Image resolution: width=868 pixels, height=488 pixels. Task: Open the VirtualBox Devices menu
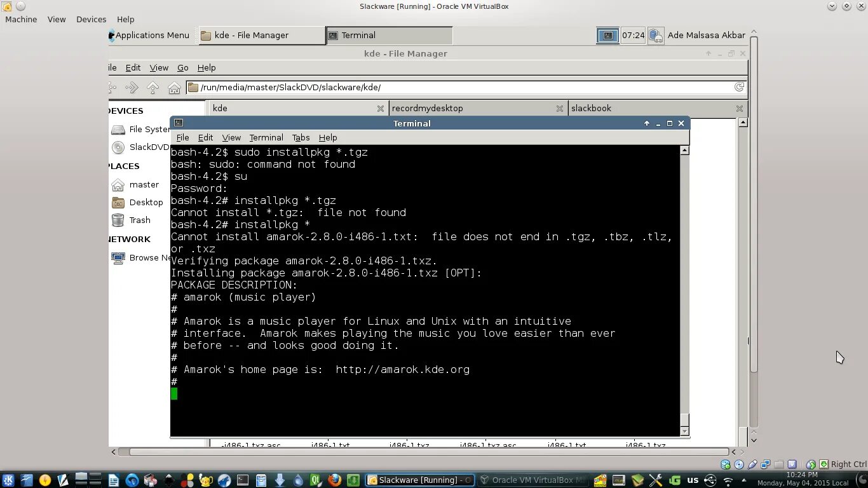(x=91, y=19)
